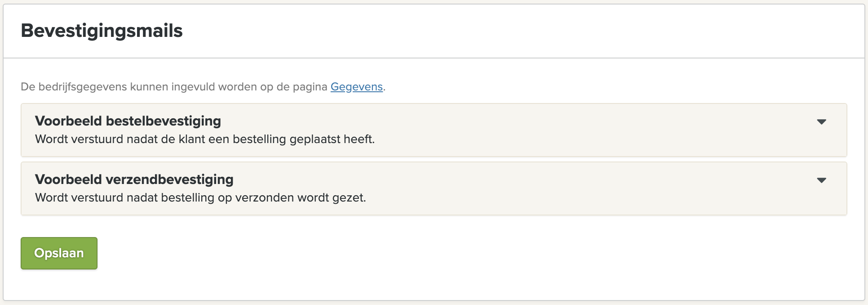Click the downward triangle in the first accordion row
Screen dimensions: 868x305
tap(821, 122)
